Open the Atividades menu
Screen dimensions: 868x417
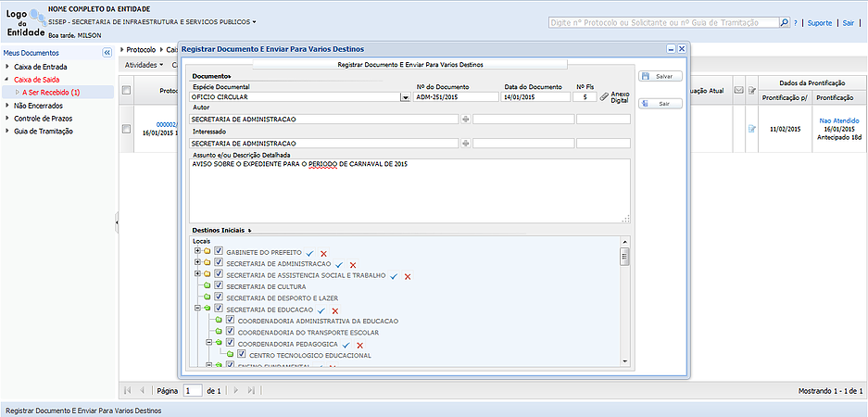pos(144,65)
